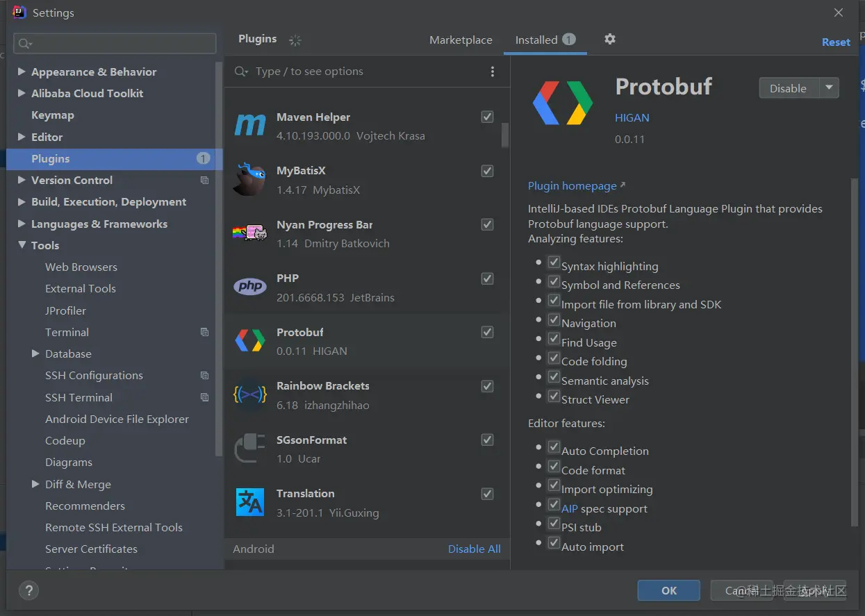
Task: Toggle the Nyan Progress Bar checkbox
Action: point(487,224)
